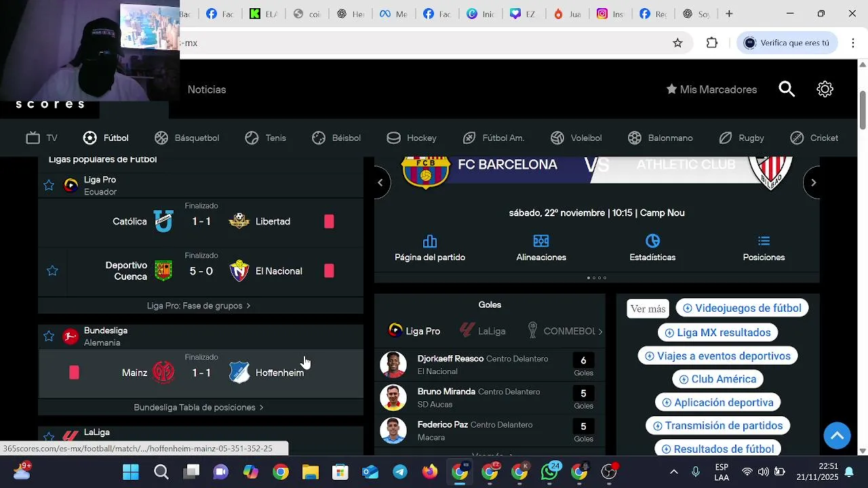Open Chrome three-dot menu
Image resolution: width=868 pixels, height=488 pixels.
tap(852, 43)
